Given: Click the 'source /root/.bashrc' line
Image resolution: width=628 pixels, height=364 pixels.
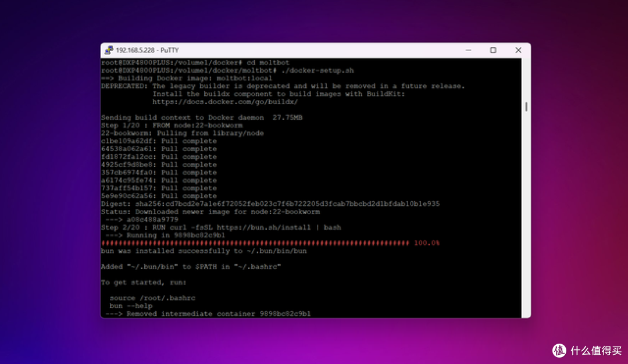Looking at the screenshot, I should (152, 298).
